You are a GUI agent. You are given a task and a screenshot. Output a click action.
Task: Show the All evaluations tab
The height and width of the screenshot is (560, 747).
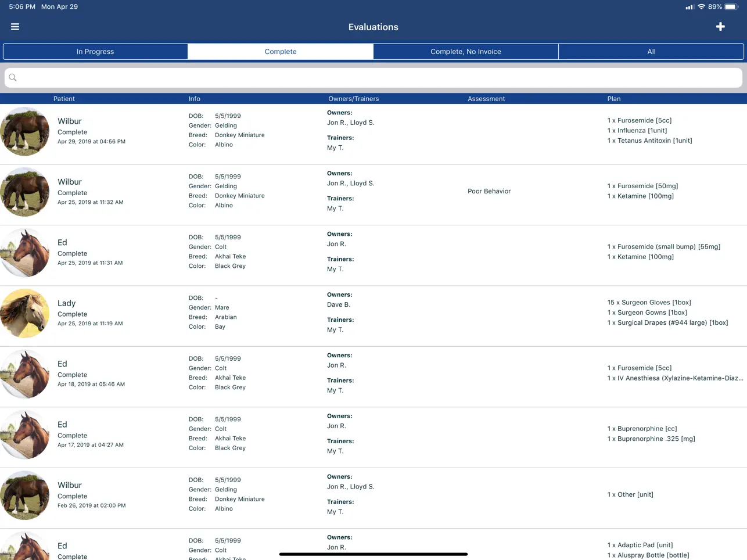coord(651,52)
